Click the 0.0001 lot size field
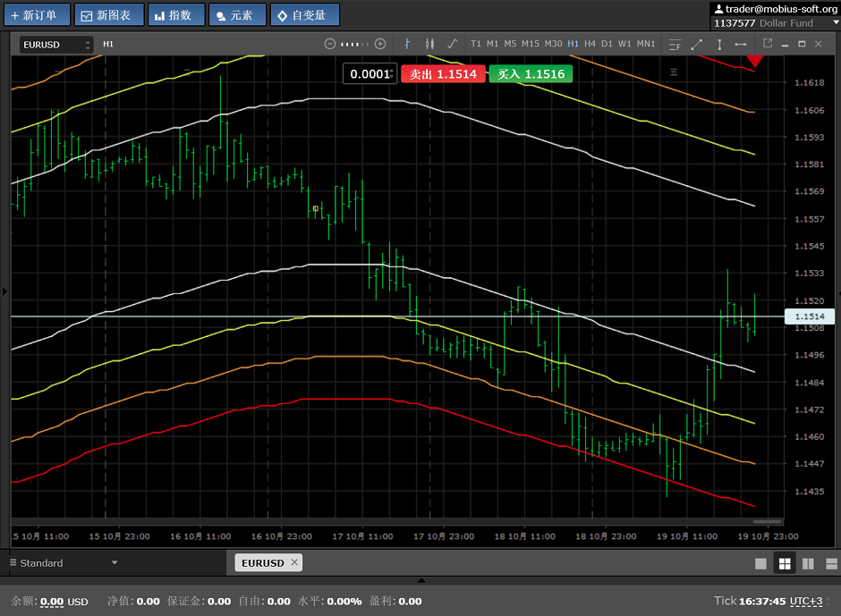The width and height of the screenshot is (841, 616). [x=369, y=74]
